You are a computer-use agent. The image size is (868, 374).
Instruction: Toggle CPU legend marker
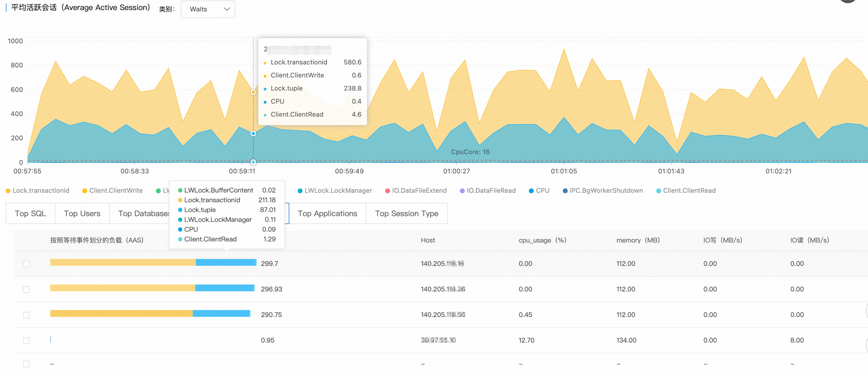pos(531,191)
